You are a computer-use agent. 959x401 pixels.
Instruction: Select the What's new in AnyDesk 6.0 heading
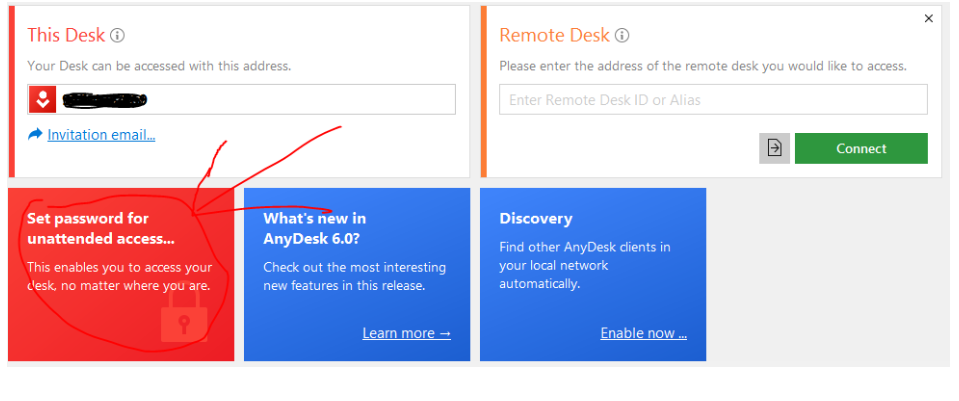point(315,228)
